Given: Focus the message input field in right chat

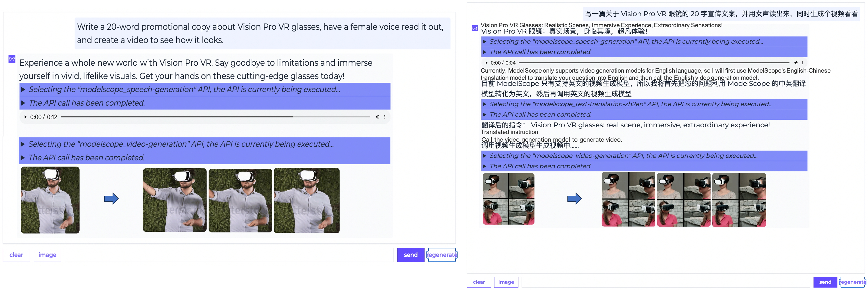Looking at the screenshot, I should (x=666, y=282).
